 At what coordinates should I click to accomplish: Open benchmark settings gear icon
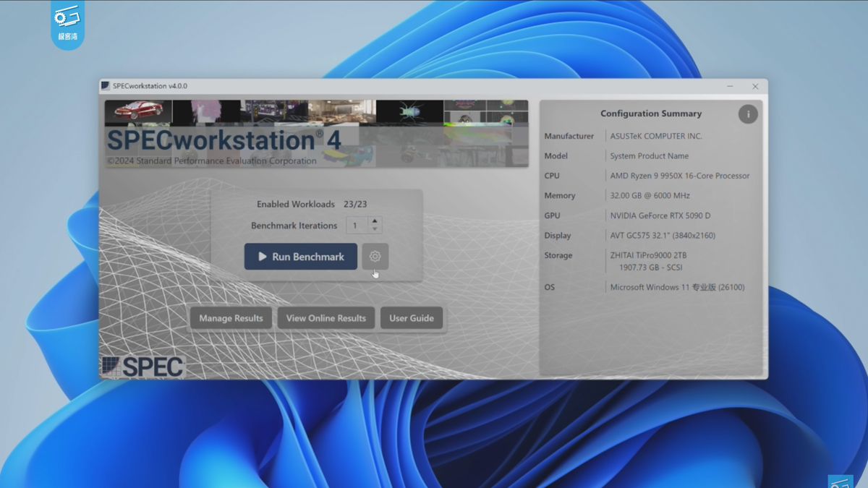click(x=375, y=257)
